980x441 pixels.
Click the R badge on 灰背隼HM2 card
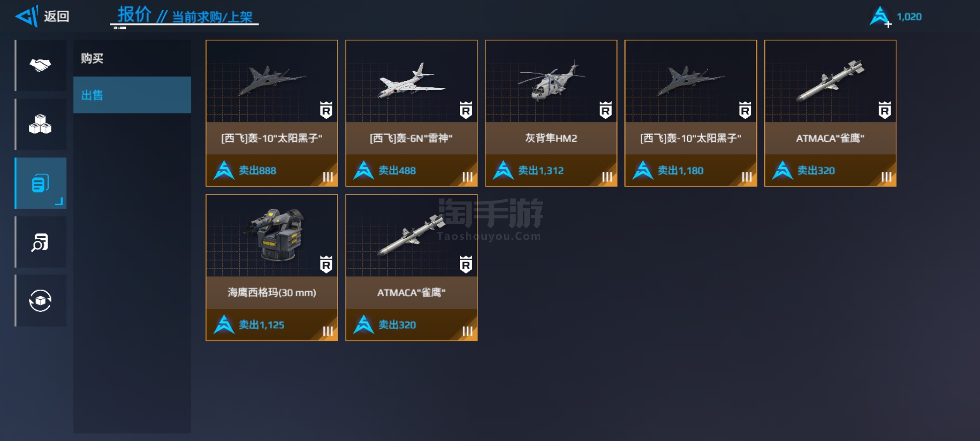point(605,110)
